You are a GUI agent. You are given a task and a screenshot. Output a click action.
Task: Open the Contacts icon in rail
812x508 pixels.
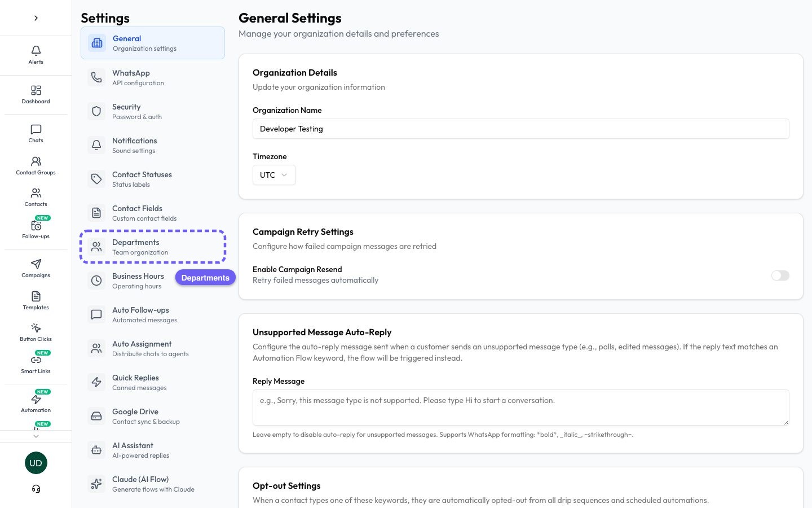(x=36, y=193)
